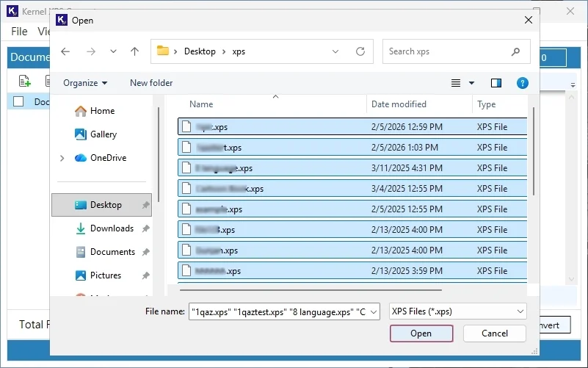This screenshot has height=368, width=588.
Task: Open the XPS Files type filter dropdown
Action: (458, 311)
